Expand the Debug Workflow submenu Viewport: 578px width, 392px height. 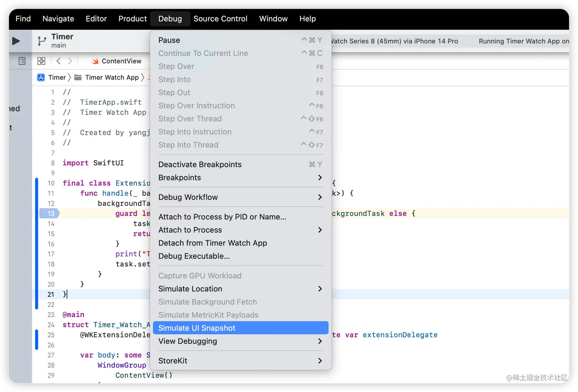[240, 197]
